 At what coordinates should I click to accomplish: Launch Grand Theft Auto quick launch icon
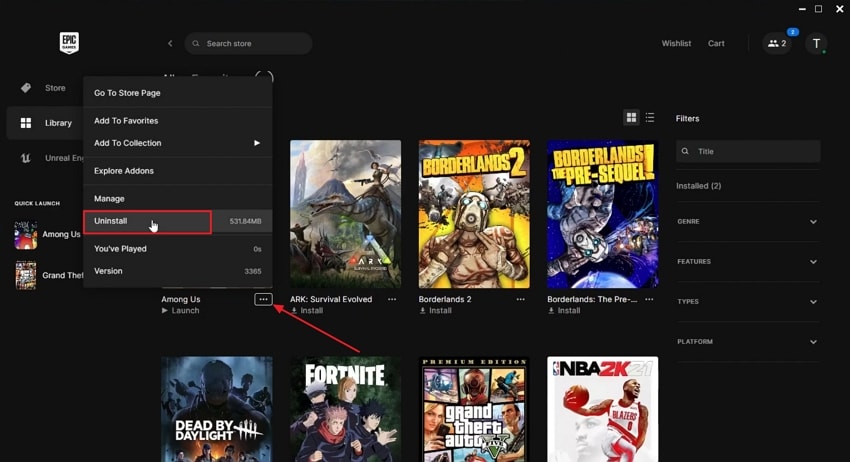pos(25,275)
